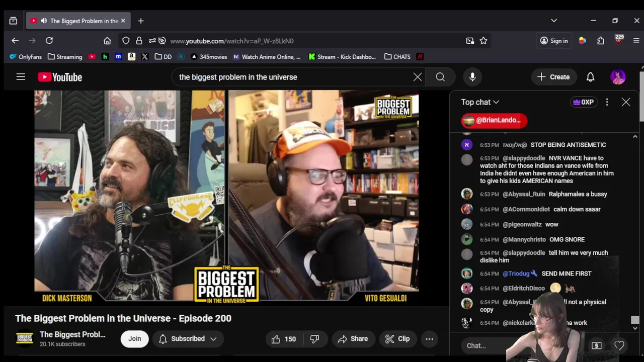Go back to the previous page

click(15, 41)
